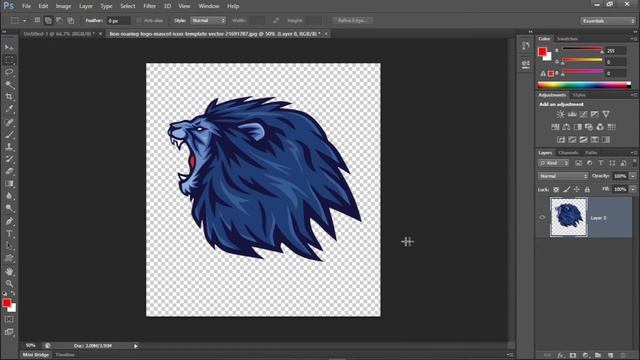
Task: Click the Exposure adjustment icon
Action: coord(595,114)
